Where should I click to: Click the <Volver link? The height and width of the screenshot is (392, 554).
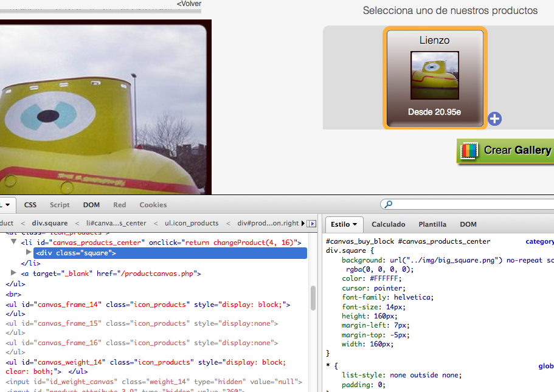pos(189,4)
